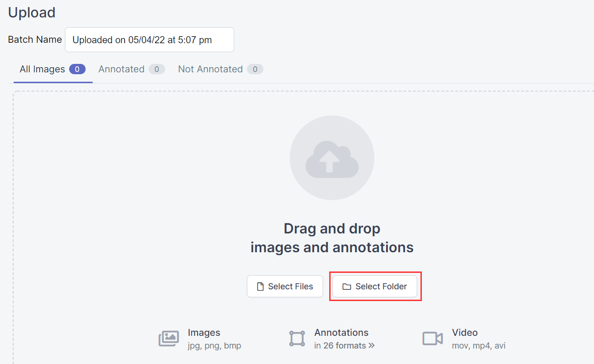Click the Select Folder button
Viewport: 594px width, 364px height.
375,286
